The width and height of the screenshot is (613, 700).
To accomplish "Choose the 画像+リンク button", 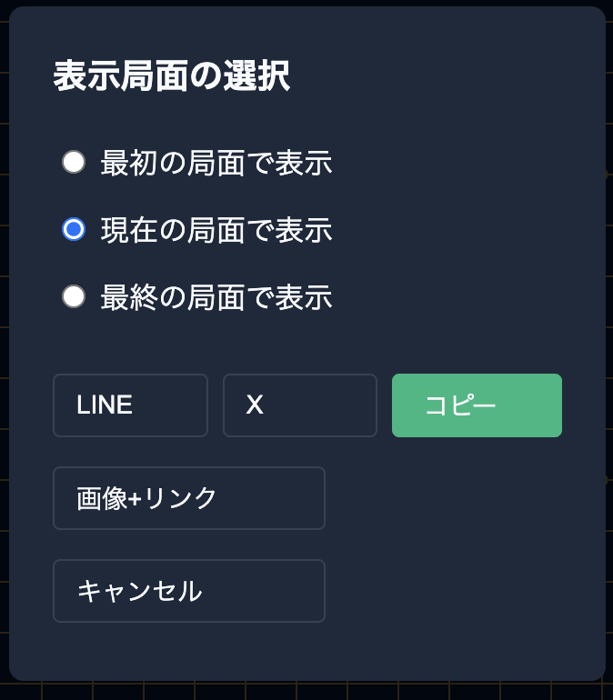I will (189, 498).
